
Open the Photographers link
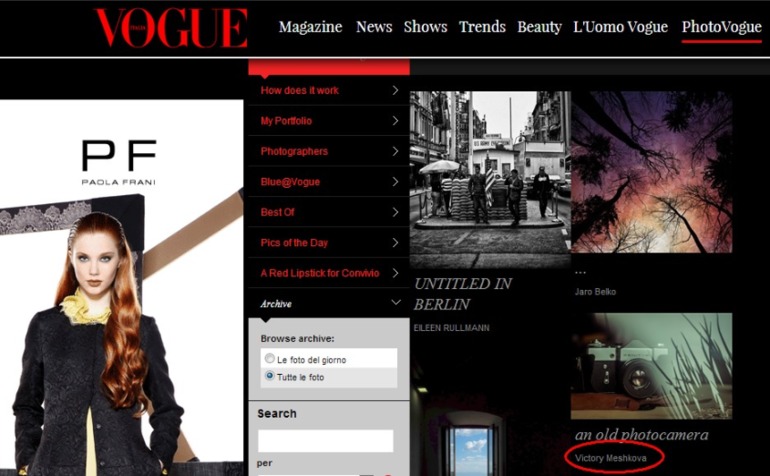click(x=294, y=151)
